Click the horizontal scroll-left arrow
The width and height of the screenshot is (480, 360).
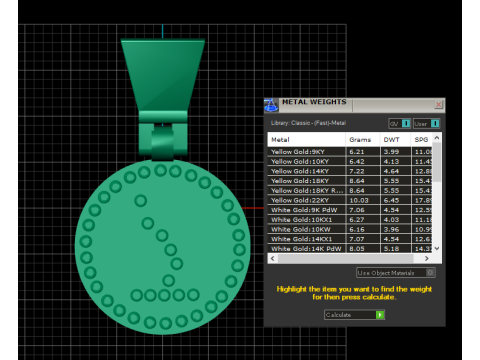[273, 258]
